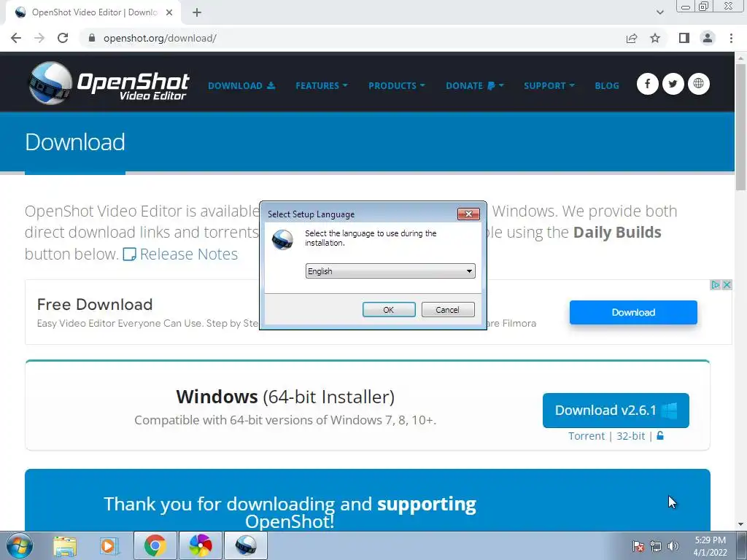Image resolution: width=747 pixels, height=560 pixels.
Task: Switch to Chrome in the taskbar
Action: (x=155, y=545)
